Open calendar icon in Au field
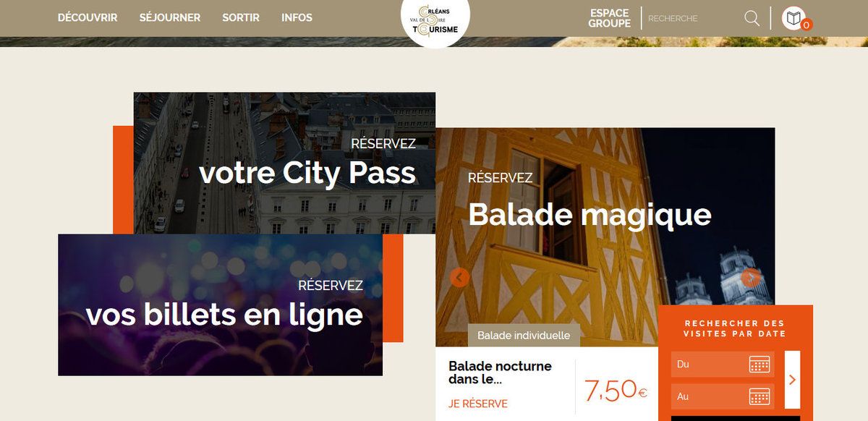This screenshot has height=421, width=868. [759, 396]
